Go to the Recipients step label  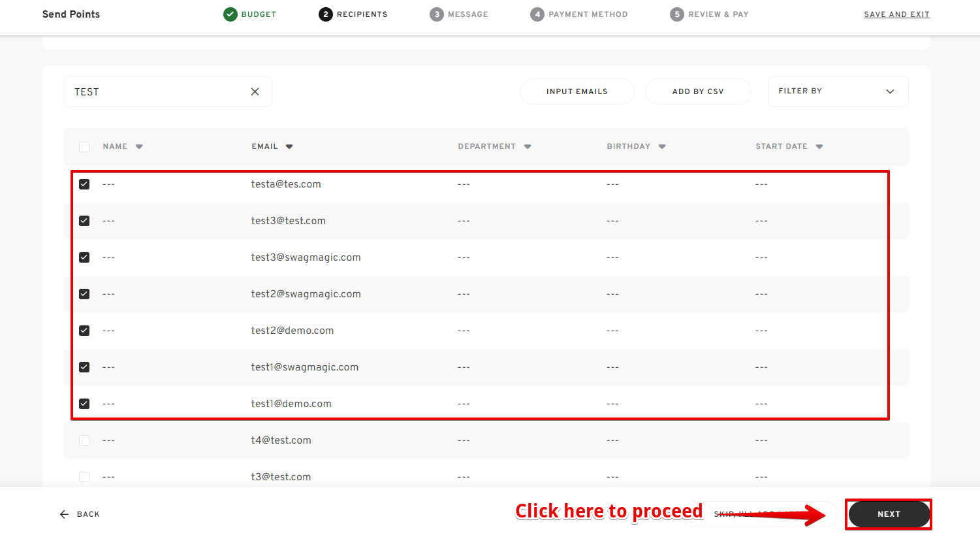[362, 14]
